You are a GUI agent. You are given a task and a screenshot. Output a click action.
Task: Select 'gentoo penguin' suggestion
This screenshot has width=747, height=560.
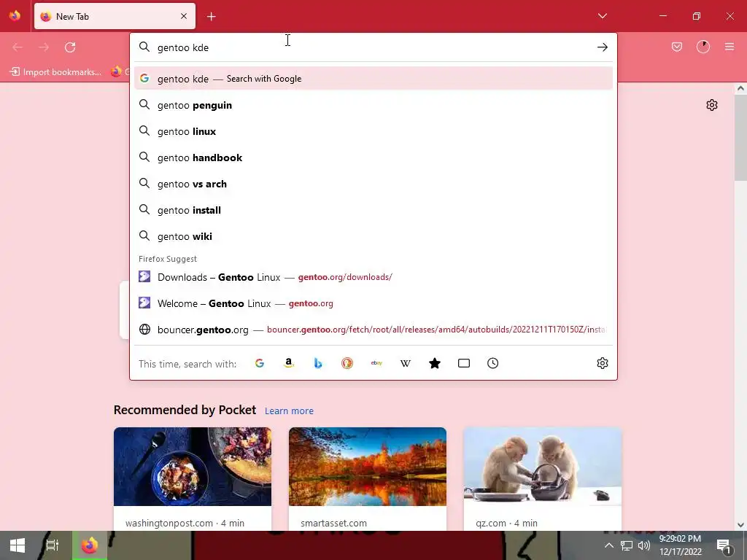click(373, 105)
